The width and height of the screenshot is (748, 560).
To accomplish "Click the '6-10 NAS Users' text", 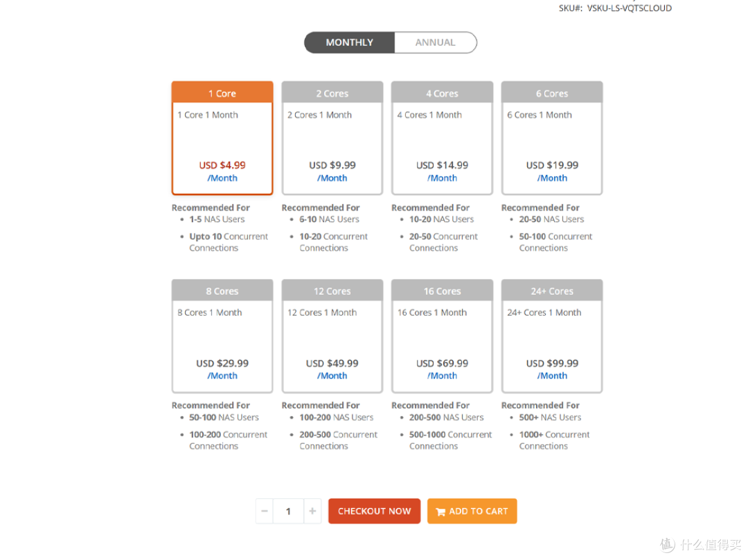I will coord(329,219).
